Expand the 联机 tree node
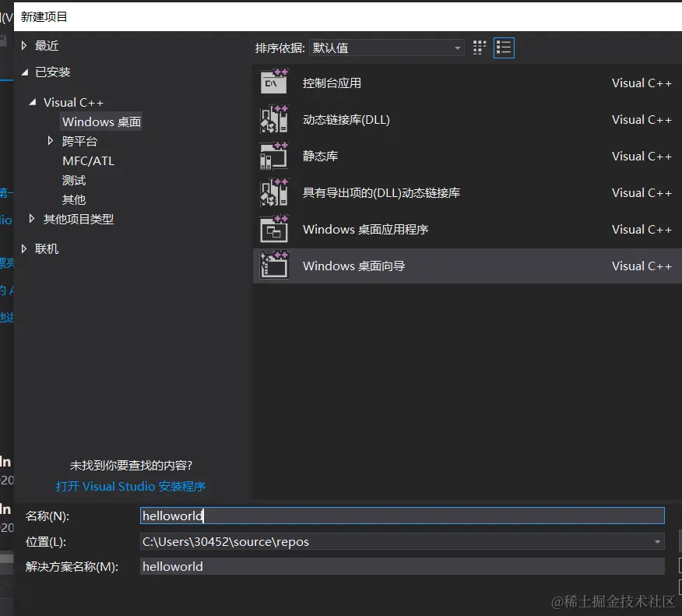682x616 pixels. [24, 249]
